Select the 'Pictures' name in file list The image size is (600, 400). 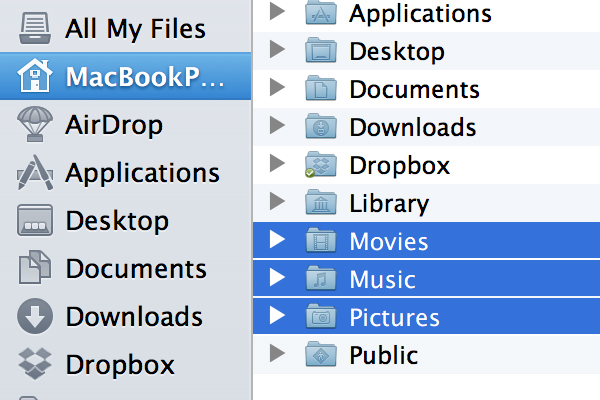pyautogui.click(x=395, y=317)
